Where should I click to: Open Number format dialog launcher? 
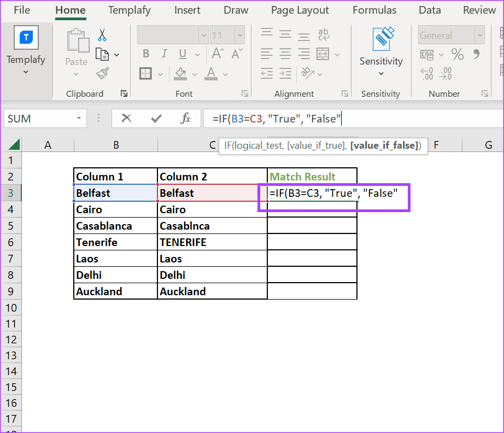[x=485, y=93]
